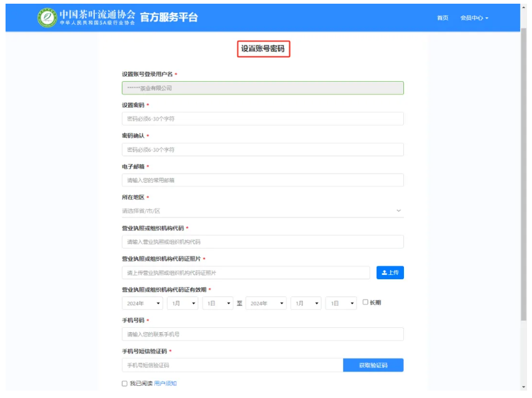Click the China Tea Association logo icon
This screenshot has width=532, height=398.
pos(46,18)
